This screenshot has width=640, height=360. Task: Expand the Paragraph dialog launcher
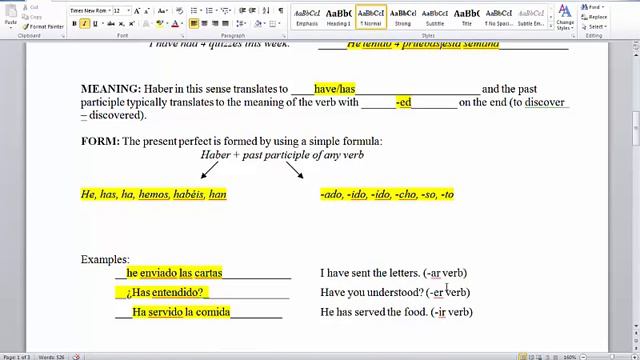285,36
